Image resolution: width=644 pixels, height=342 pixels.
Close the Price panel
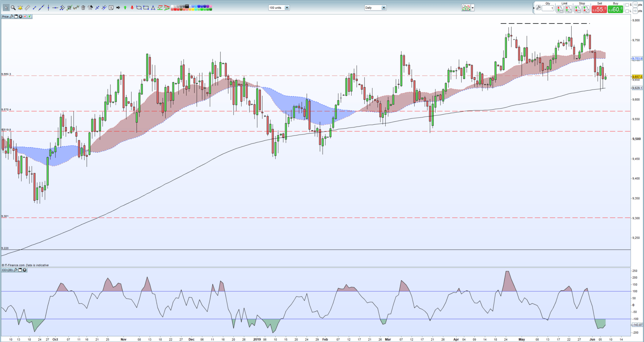(x=20, y=16)
